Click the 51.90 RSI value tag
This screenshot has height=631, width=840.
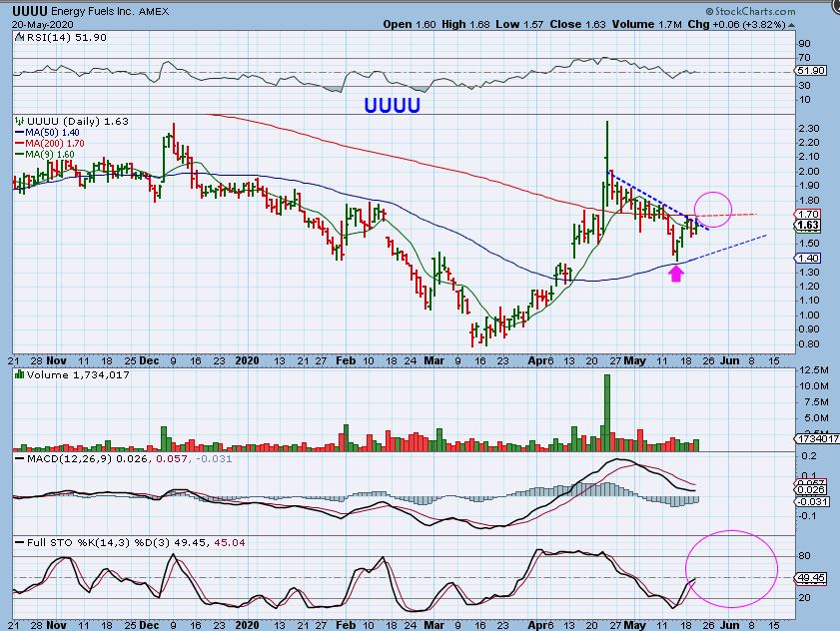tap(811, 71)
